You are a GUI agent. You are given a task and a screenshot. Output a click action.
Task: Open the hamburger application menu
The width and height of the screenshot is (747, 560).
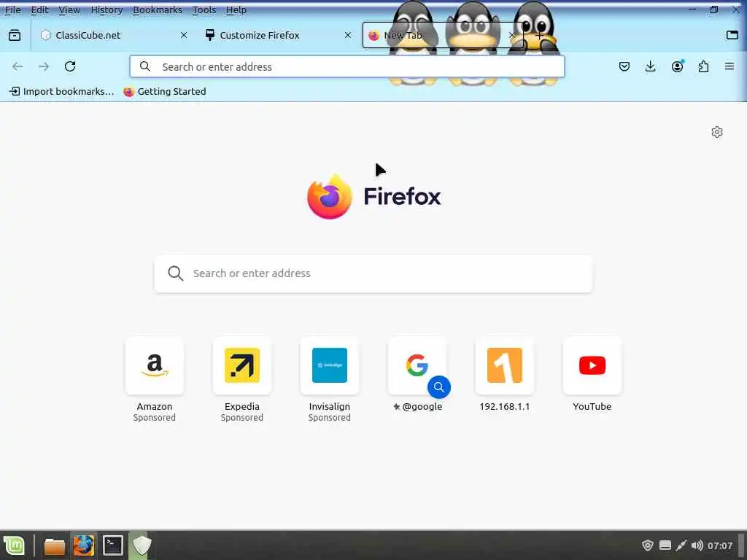tap(729, 66)
